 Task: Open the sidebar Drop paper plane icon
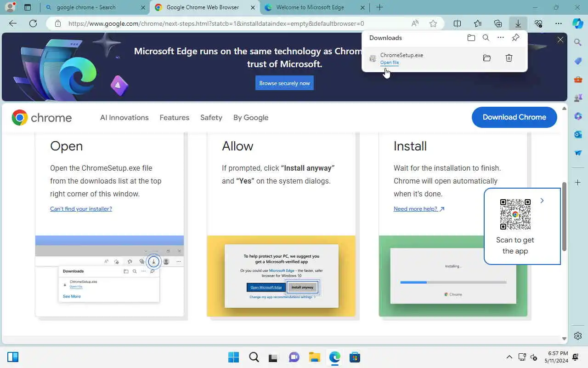click(x=578, y=153)
